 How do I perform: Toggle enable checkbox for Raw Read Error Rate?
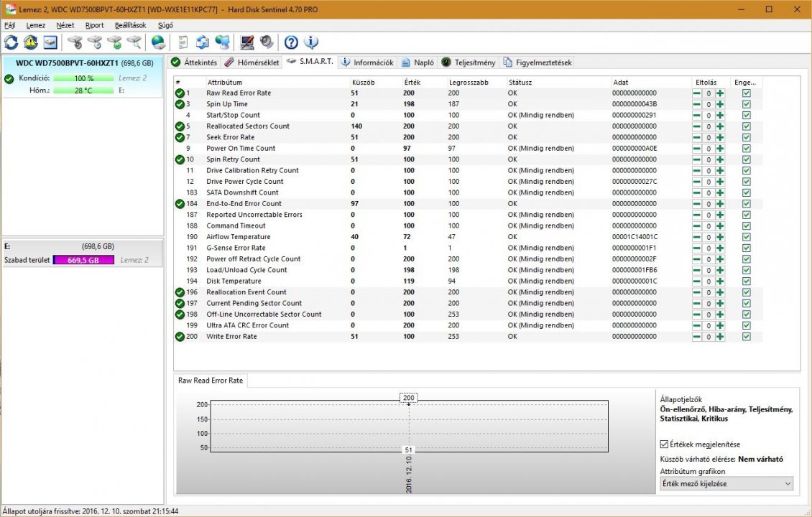(746, 93)
